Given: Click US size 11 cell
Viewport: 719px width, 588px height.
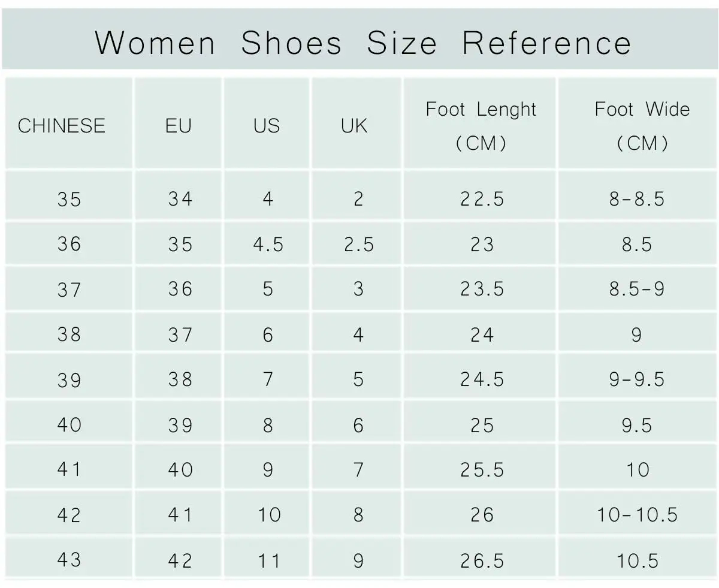Looking at the screenshot, I should point(268,560).
